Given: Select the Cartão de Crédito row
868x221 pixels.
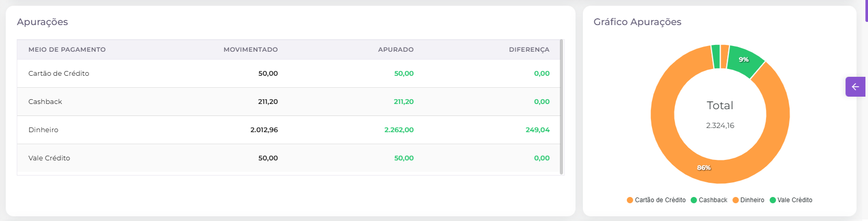Looking at the screenshot, I should pos(288,74).
